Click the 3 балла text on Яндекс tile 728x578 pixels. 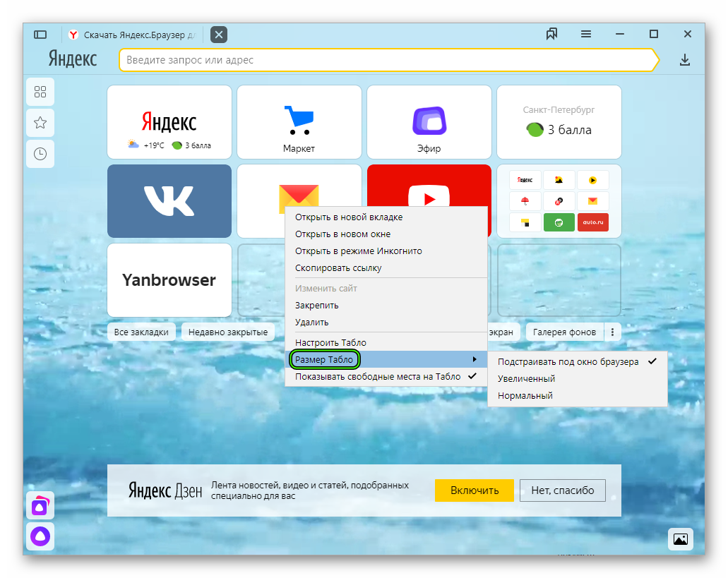(x=198, y=145)
